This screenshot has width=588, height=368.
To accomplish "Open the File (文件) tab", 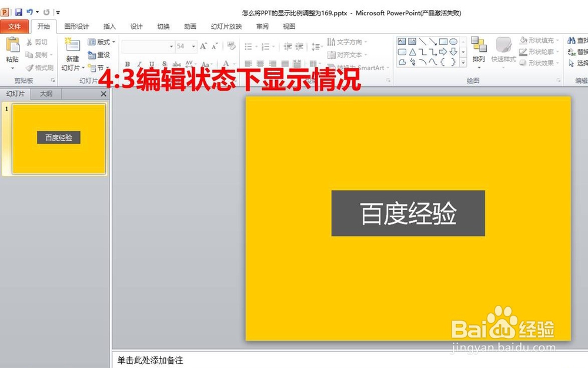I will [14, 26].
